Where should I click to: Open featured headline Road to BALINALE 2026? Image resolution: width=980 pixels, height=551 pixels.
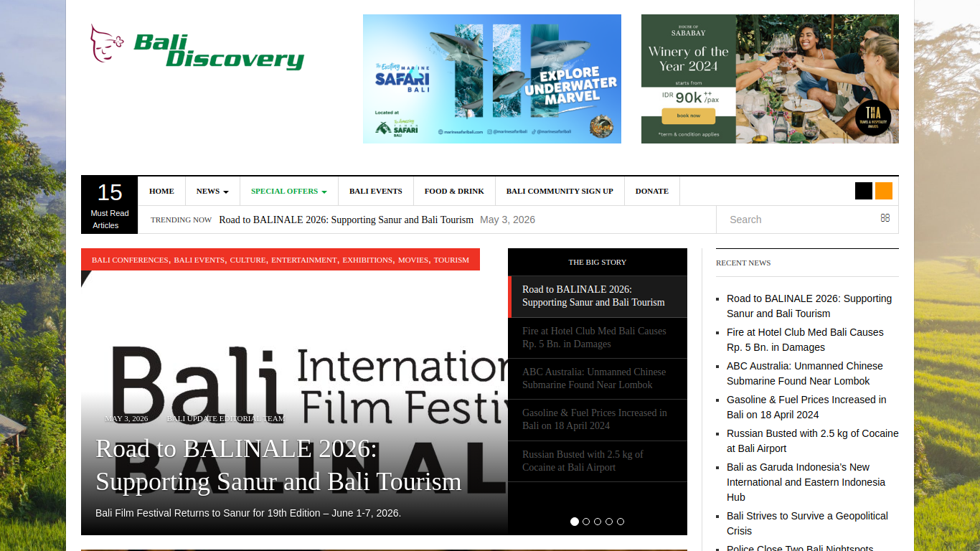click(x=278, y=465)
